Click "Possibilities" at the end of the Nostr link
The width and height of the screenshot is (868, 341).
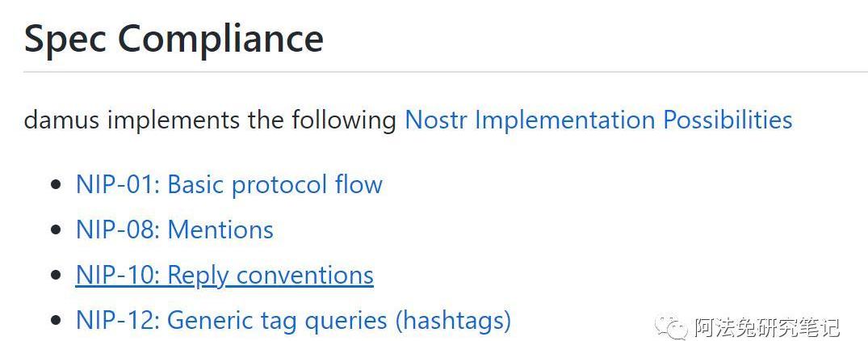tap(728, 120)
